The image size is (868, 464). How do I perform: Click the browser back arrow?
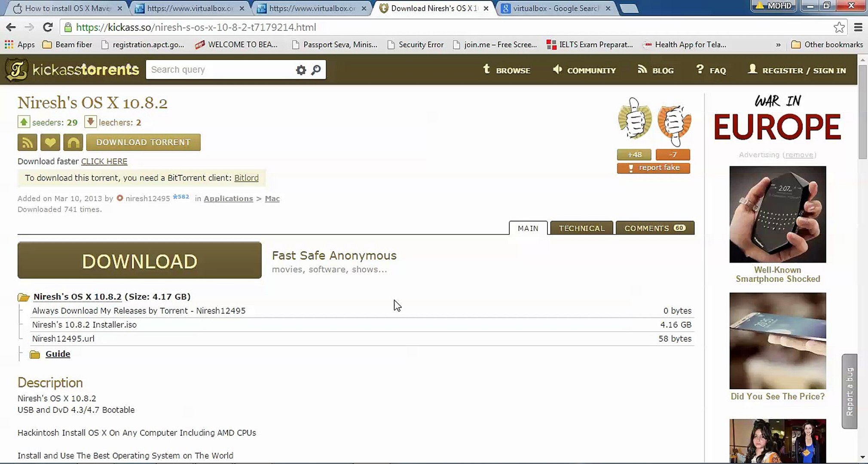tap(11, 27)
